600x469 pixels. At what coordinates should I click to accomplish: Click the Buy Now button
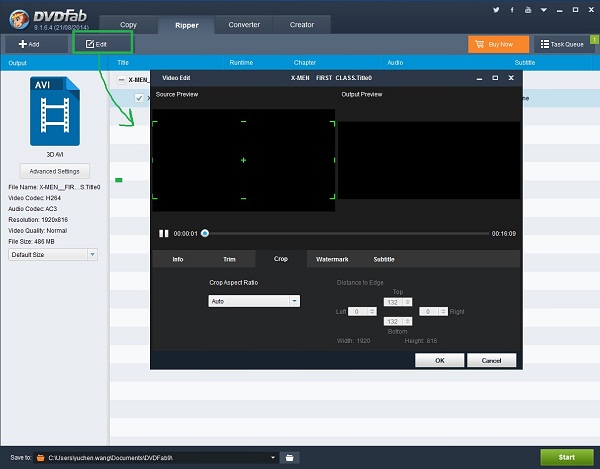pos(498,44)
